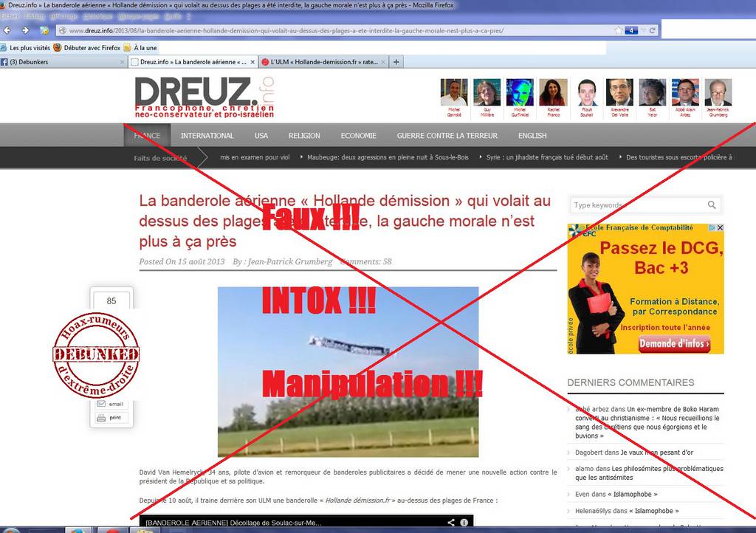Print the article with the print button
Viewport: 756px width, 533px height.
(x=111, y=417)
